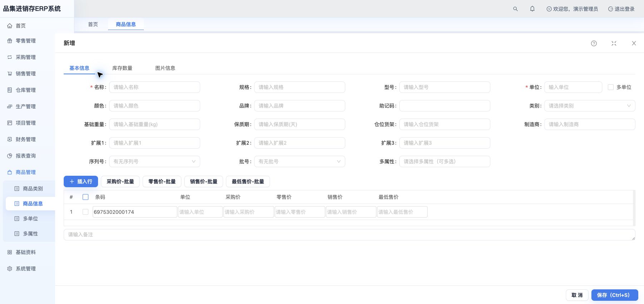Select the 商品信息 page tab
Screen dimensions: 644x304
point(126,24)
